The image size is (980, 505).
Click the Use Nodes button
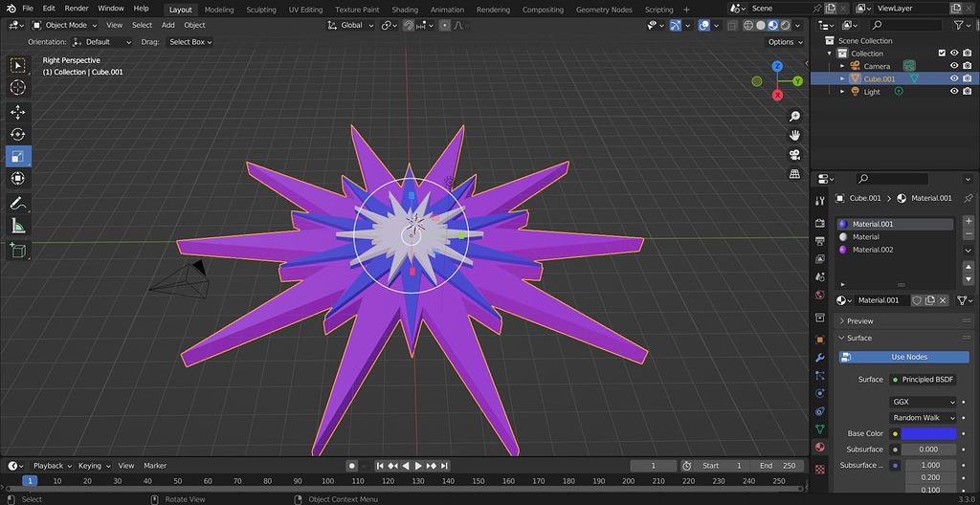(x=903, y=357)
